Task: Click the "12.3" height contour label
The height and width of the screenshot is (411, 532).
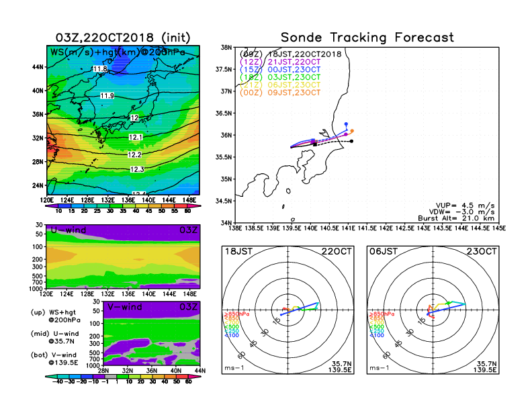Action: [137, 169]
